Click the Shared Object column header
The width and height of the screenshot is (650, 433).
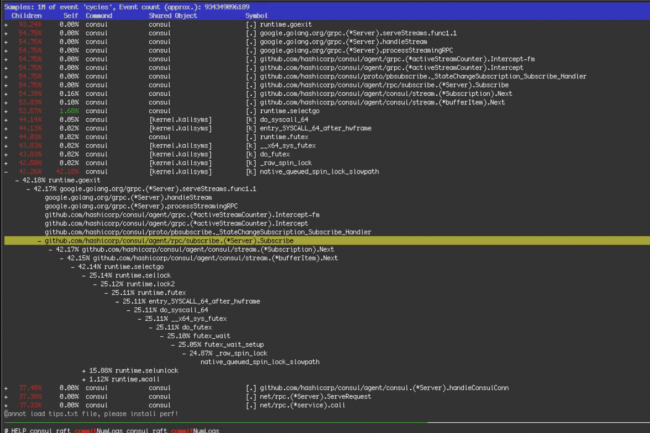tap(173, 16)
